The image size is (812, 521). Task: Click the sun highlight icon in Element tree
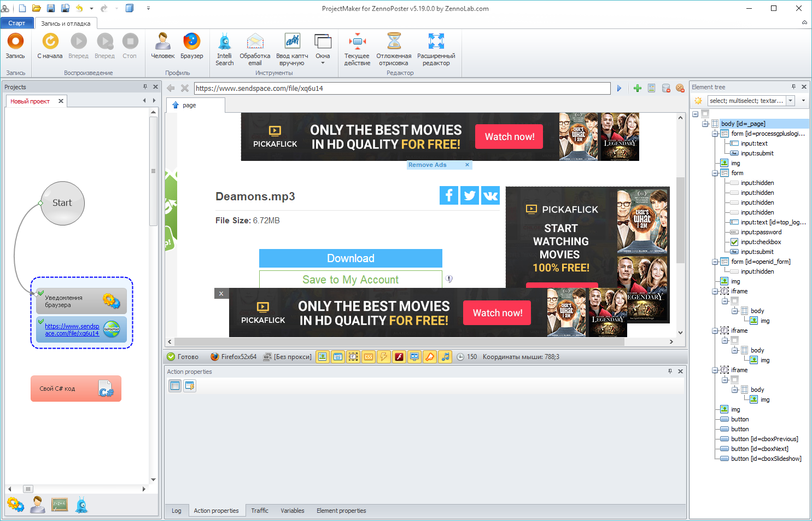(698, 101)
